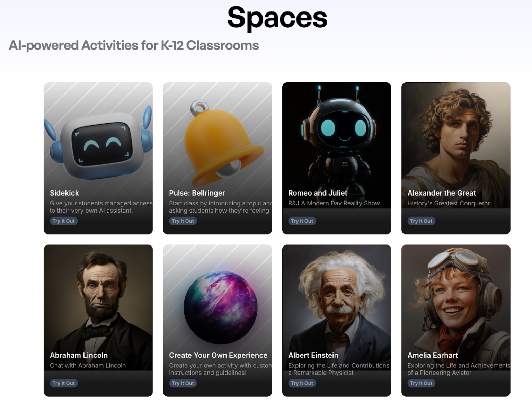
Task: Open the Sidekick card title
Action: (64, 193)
